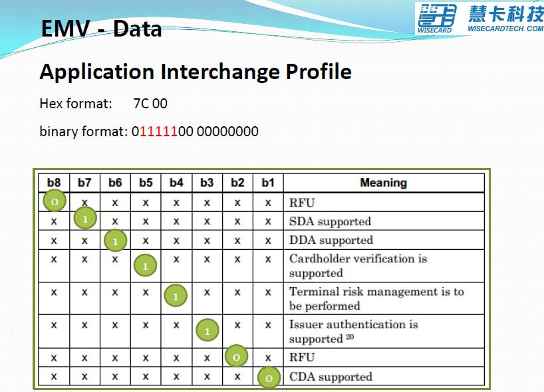544x392 pixels.
Task: Click the green 0 circle in b2 column
Action: click(x=237, y=356)
